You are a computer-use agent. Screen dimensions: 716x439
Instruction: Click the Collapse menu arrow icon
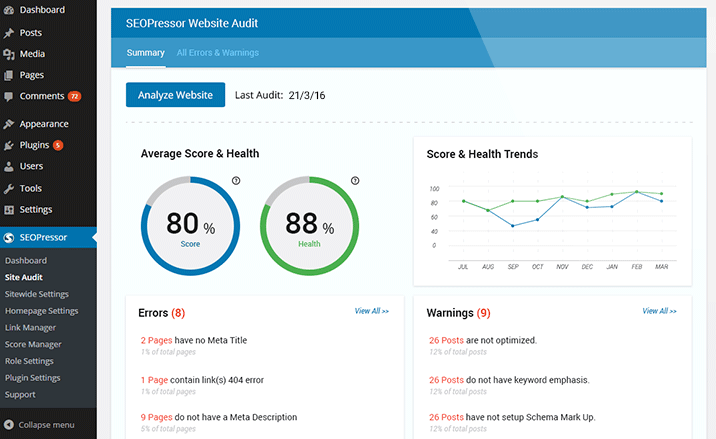click(8, 425)
